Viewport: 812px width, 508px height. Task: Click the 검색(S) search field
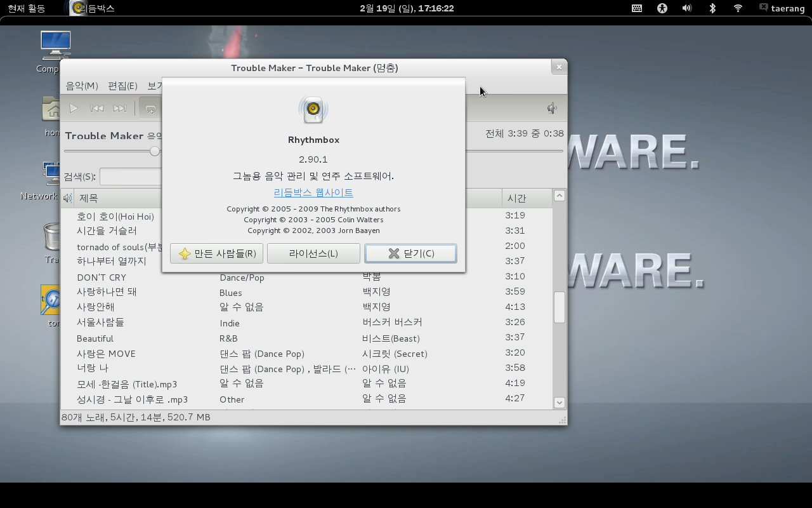tap(131, 177)
